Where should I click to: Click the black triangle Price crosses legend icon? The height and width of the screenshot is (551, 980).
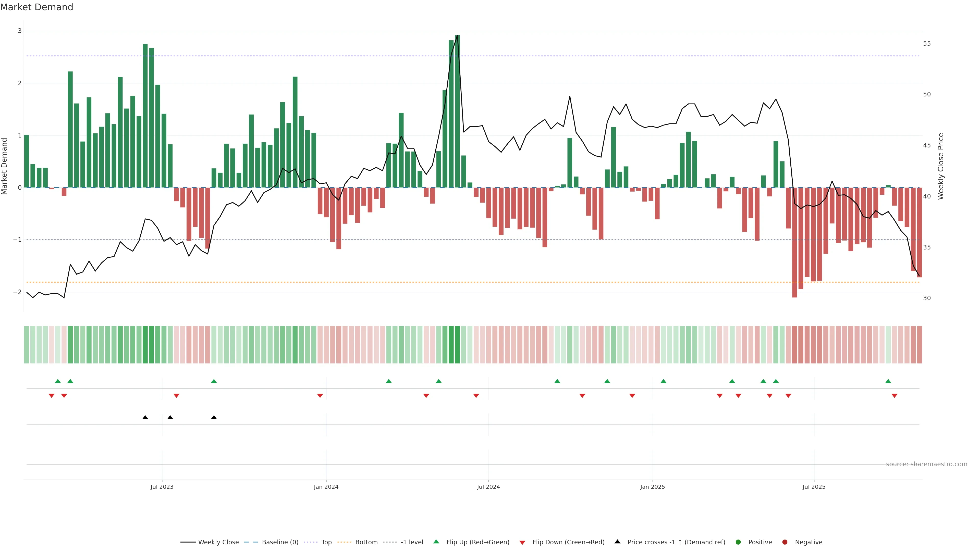[x=617, y=542]
